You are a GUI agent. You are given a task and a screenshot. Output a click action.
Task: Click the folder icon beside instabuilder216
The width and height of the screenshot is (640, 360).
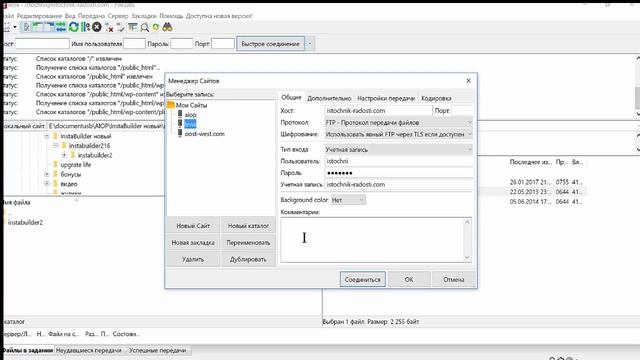64,145
